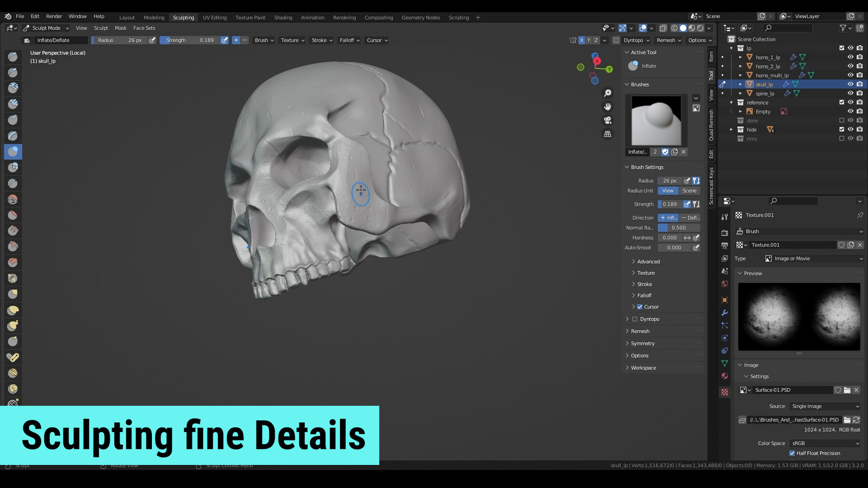Viewport: 868px width, 488px height.
Task: Open the Sculpt menu in the header
Action: point(101,28)
